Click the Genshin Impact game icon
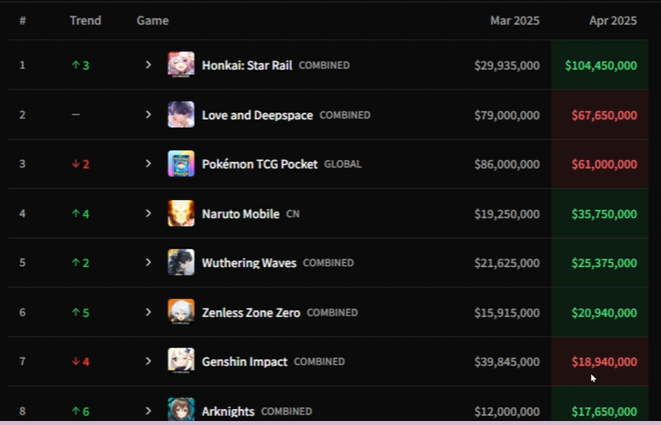 [x=181, y=361]
